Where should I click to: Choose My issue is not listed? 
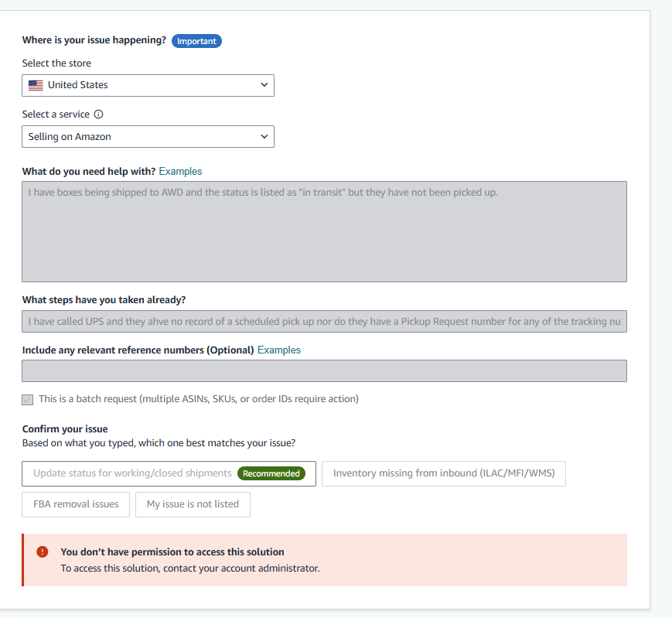193,504
